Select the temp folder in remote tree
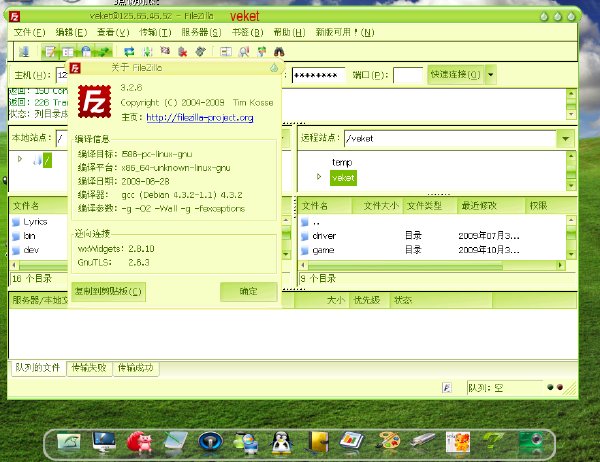Image resolution: width=600 pixels, height=462 pixels. (342, 163)
